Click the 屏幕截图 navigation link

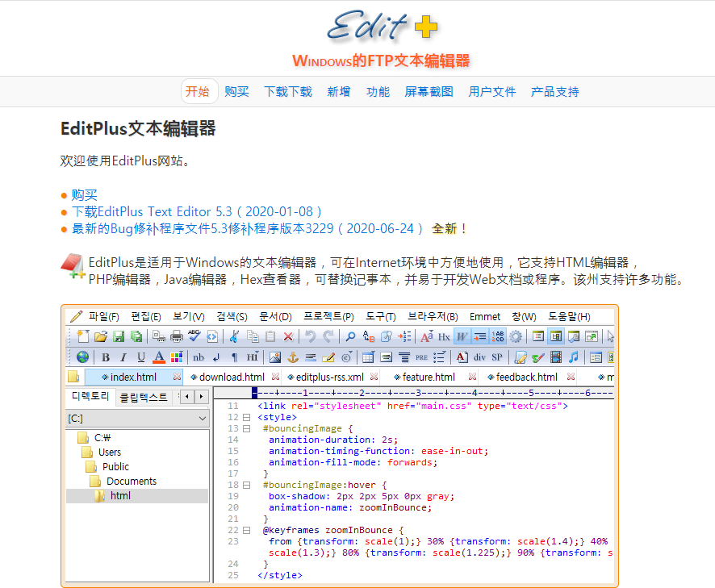pyautogui.click(x=429, y=92)
